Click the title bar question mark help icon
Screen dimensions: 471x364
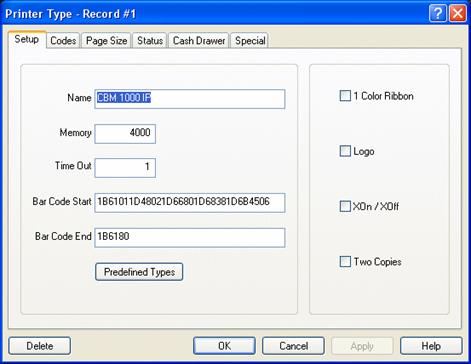438,14
